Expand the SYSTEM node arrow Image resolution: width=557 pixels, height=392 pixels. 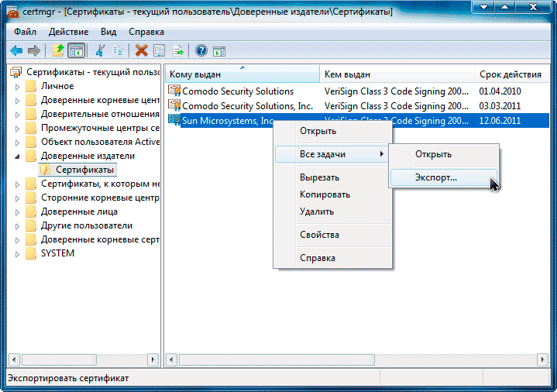(x=17, y=254)
